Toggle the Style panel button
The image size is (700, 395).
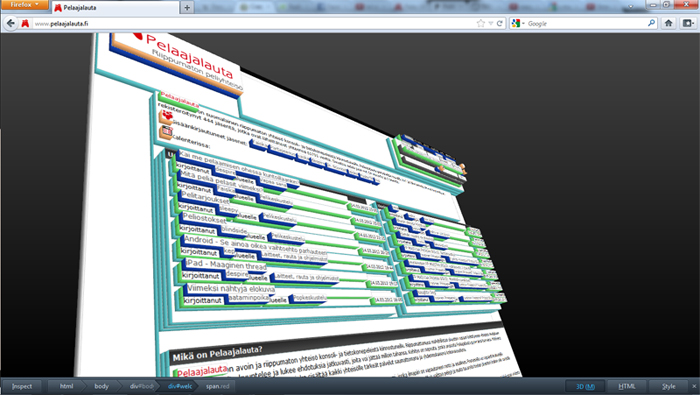pyautogui.click(x=668, y=387)
